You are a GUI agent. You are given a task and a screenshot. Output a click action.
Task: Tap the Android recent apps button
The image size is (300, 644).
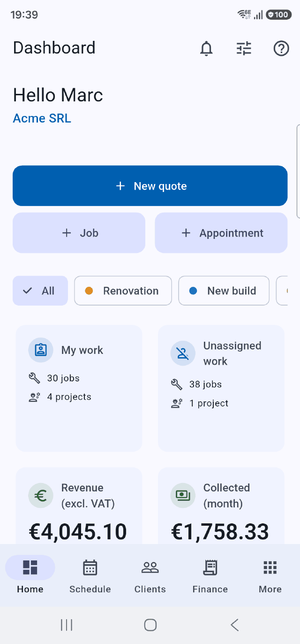click(x=67, y=625)
